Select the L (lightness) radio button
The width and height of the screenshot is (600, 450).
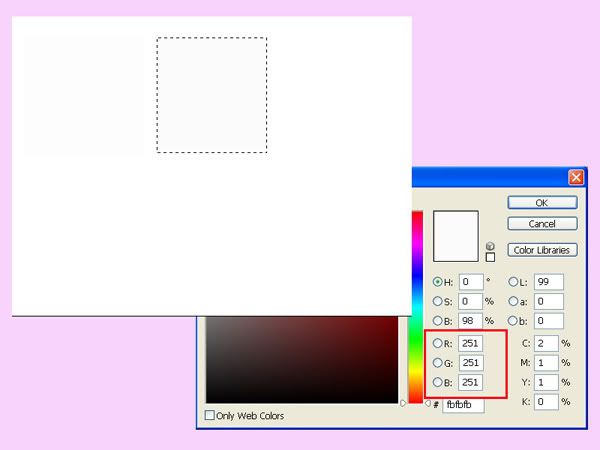click(x=514, y=282)
